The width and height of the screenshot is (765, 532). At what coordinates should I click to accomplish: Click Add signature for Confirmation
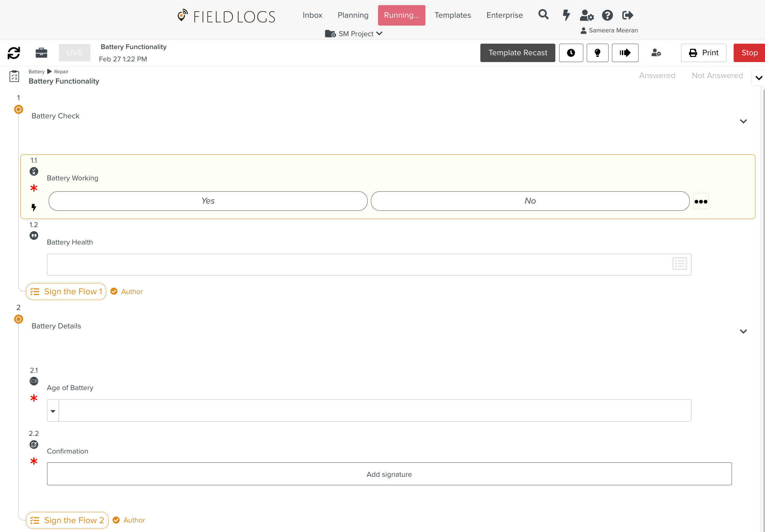389,474
